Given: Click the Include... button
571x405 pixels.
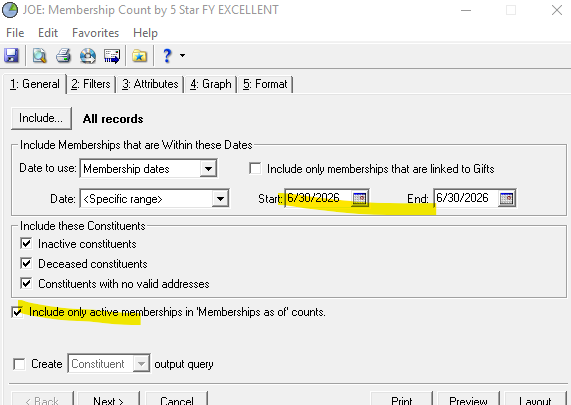Looking at the screenshot, I should (x=41, y=118).
